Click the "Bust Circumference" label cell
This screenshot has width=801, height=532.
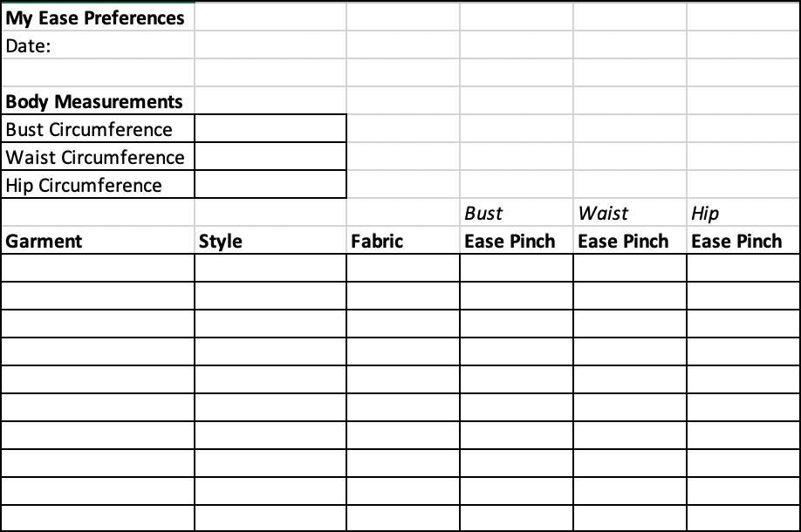point(96,129)
